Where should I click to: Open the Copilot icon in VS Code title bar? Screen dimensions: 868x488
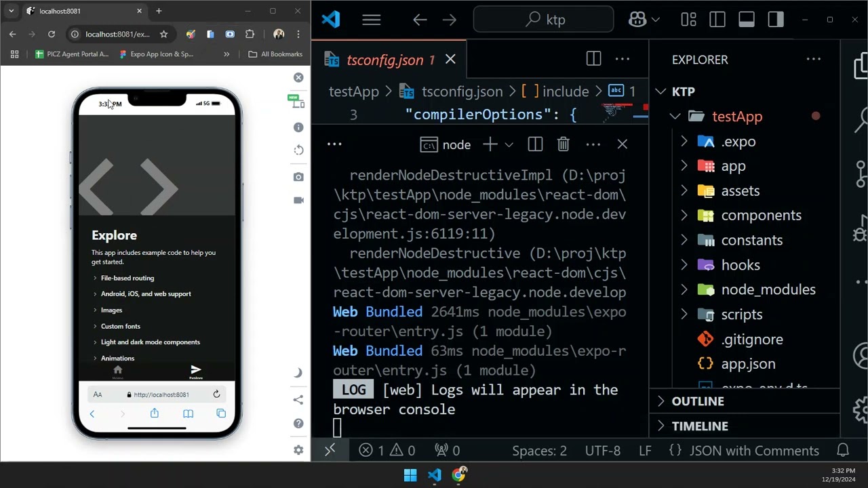click(637, 20)
